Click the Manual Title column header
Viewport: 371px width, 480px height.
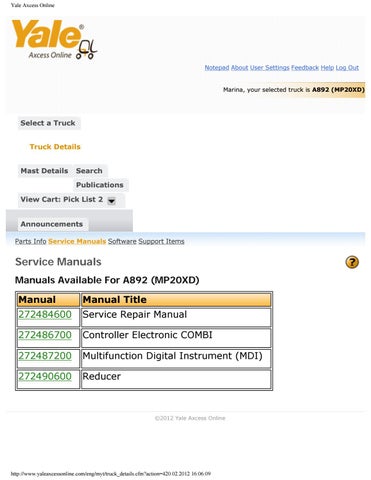176,300
